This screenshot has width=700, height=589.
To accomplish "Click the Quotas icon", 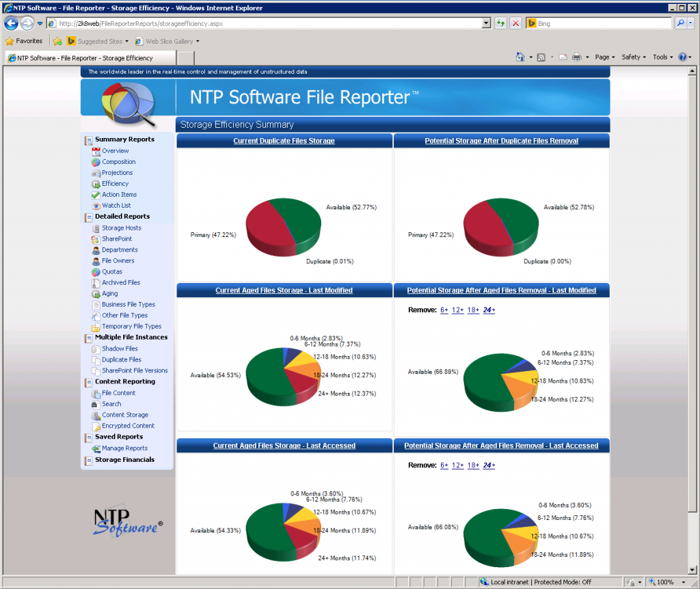I will click(96, 272).
